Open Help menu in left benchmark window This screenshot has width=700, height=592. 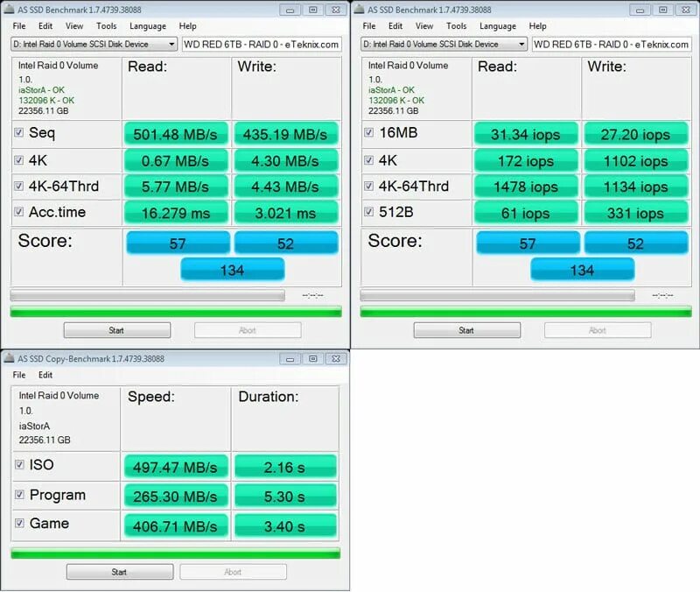(187, 26)
